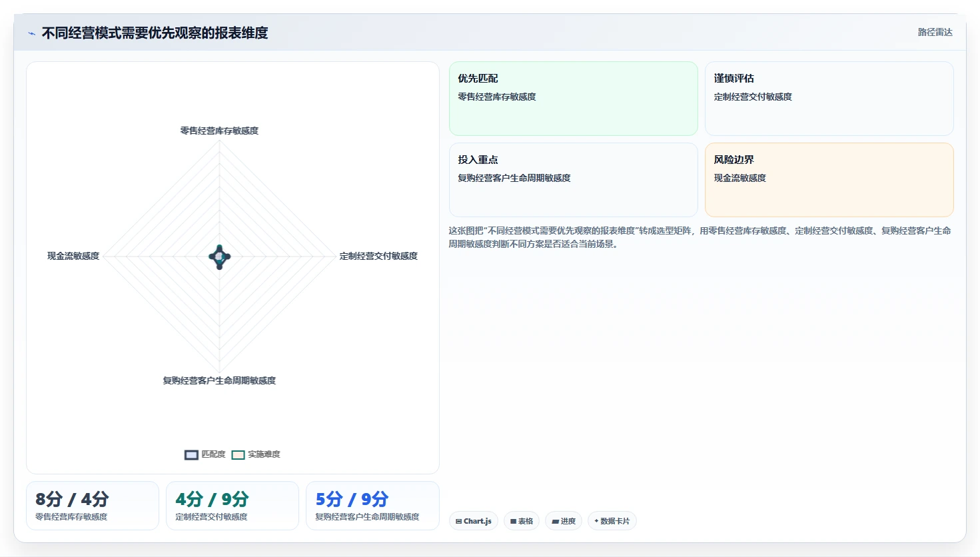Click the radar axis label 零售经营库存敏感度
The width and height of the screenshot is (980, 557).
click(x=219, y=131)
